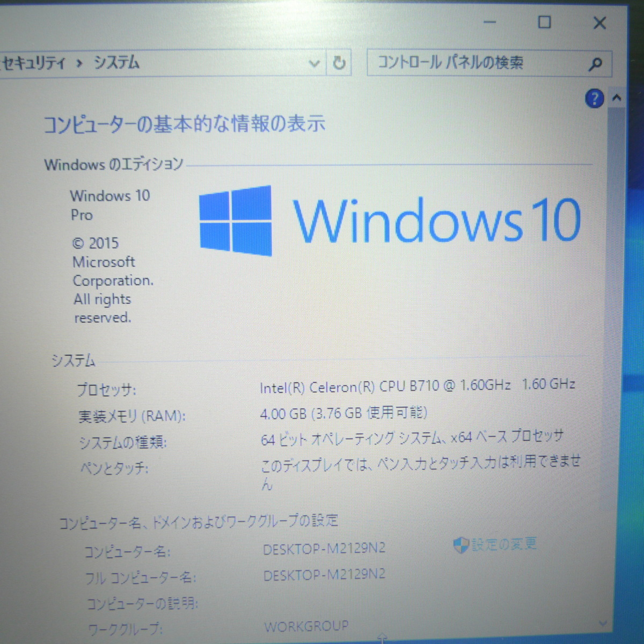
Task: Maximize the System window
Action: [544, 23]
